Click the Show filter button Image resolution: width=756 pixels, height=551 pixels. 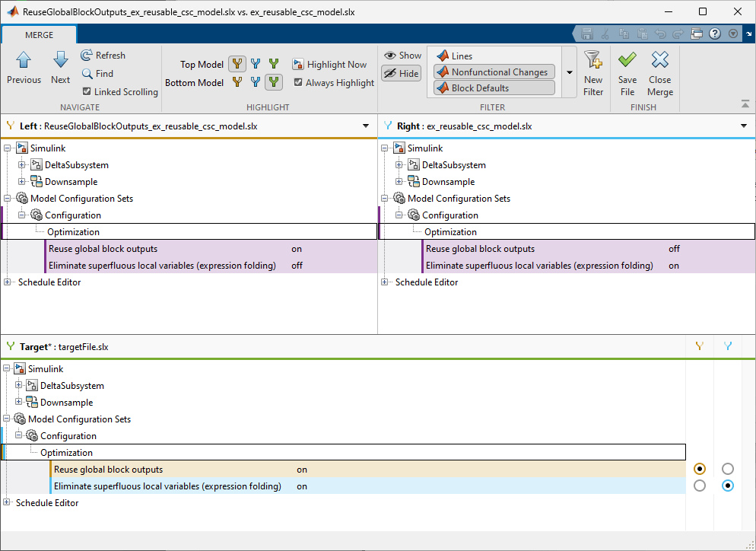pyautogui.click(x=402, y=56)
